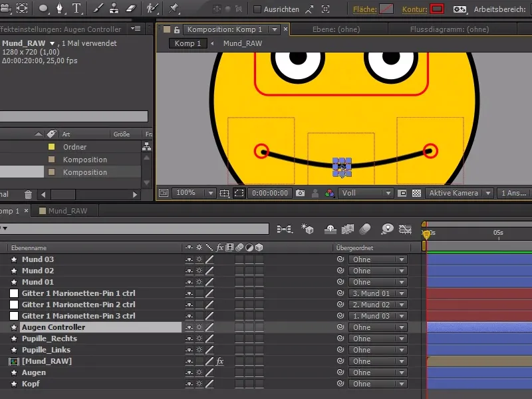Image resolution: width=532 pixels, height=399 pixels.
Task: Expand Mund_RAW dropdown arrow in project panel
Action: [x=52, y=43]
